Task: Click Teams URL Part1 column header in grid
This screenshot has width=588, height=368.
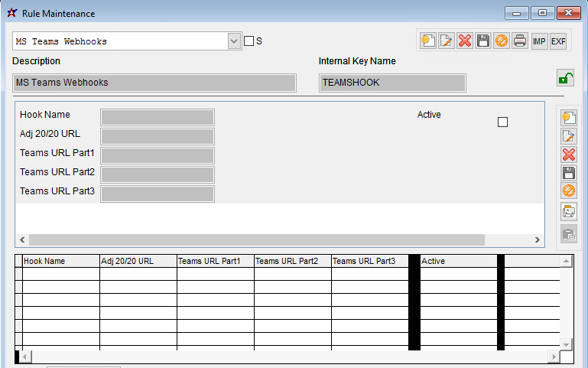Action: coord(216,261)
